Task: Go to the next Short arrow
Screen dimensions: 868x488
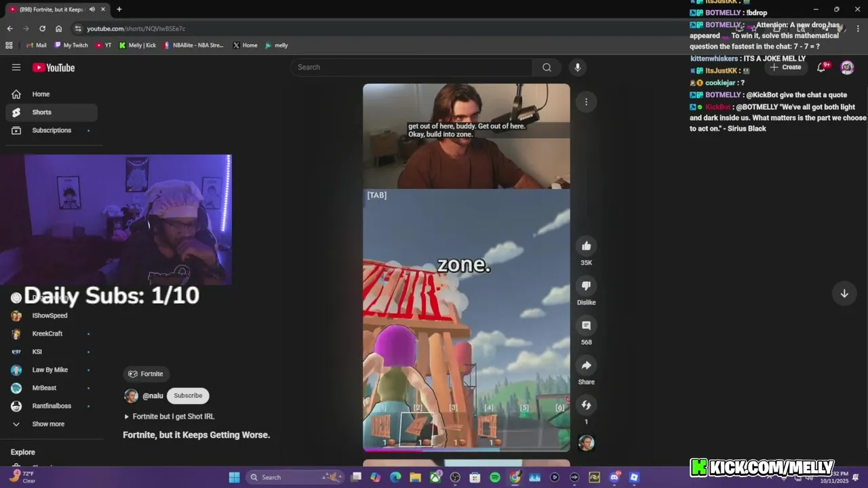Action: (x=844, y=293)
